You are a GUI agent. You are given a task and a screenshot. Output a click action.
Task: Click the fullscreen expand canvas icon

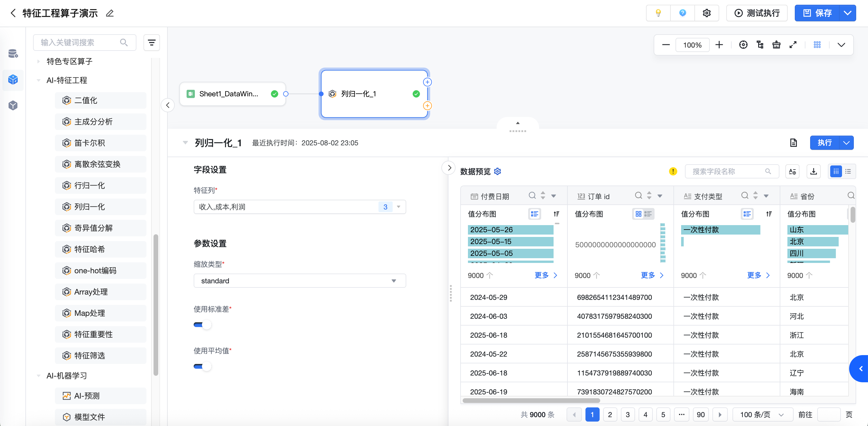(793, 45)
